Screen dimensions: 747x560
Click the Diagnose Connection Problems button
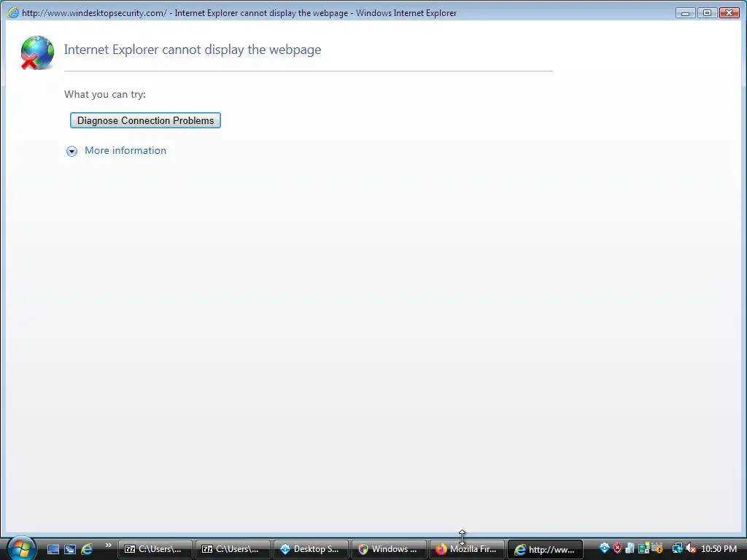pyautogui.click(x=145, y=120)
